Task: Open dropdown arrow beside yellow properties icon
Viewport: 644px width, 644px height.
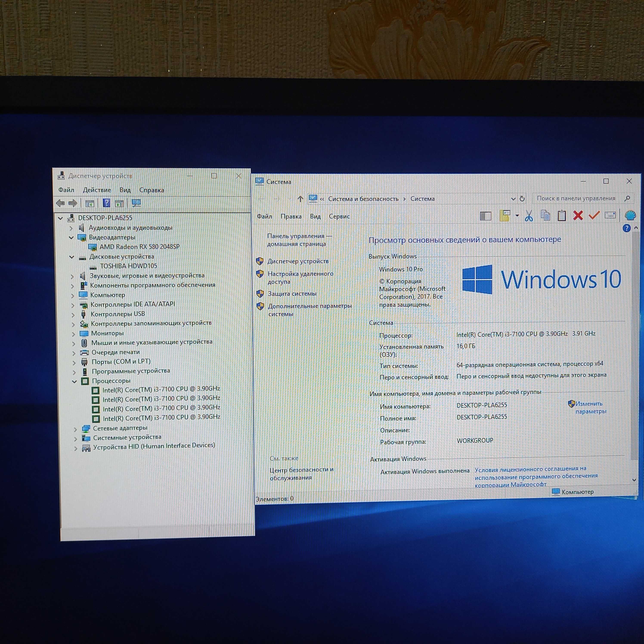Action: coord(517,215)
